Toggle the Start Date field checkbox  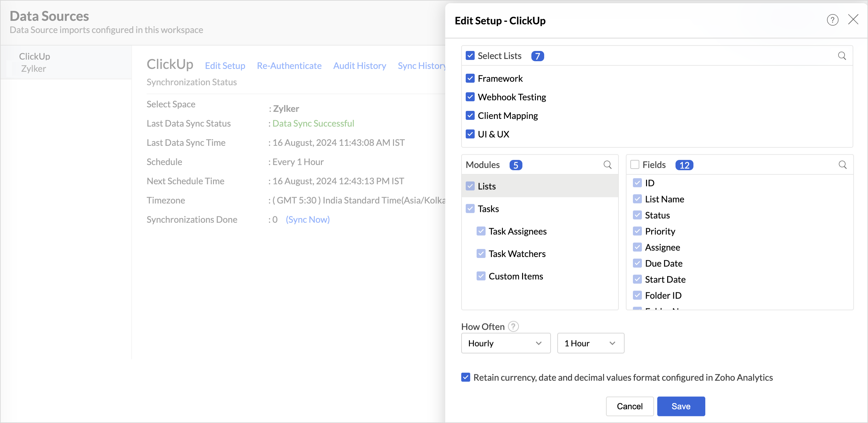pos(637,279)
